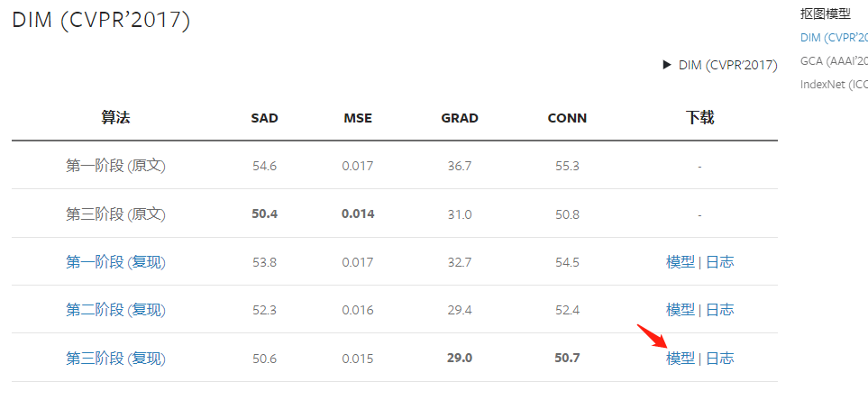The image size is (868, 409).
Task: Expand the DIM (CVPR'2017) disclosure triangle
Action: pos(667,65)
